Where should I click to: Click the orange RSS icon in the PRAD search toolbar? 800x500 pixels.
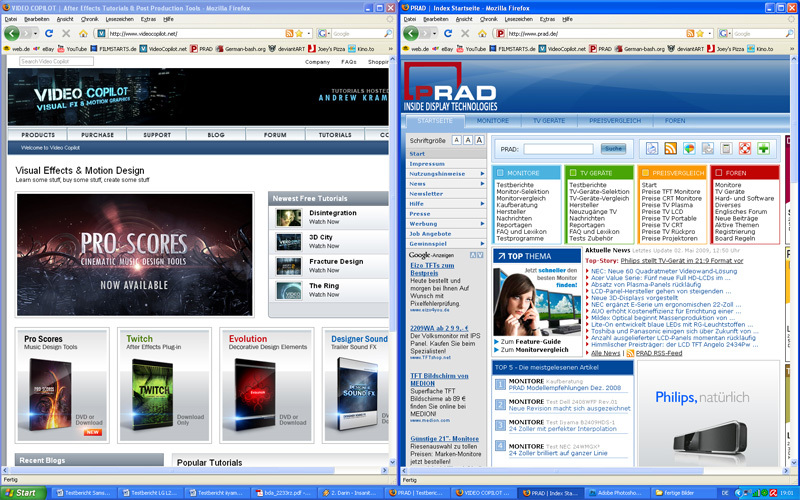[x=670, y=149]
